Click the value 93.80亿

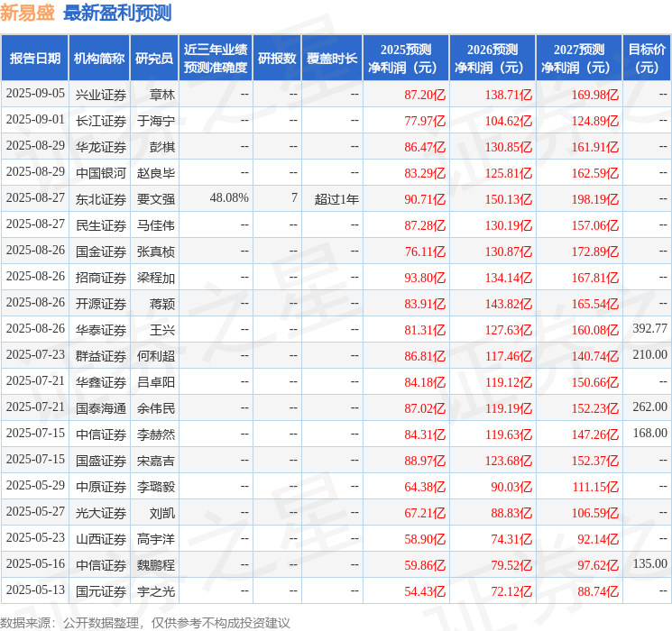(x=425, y=278)
